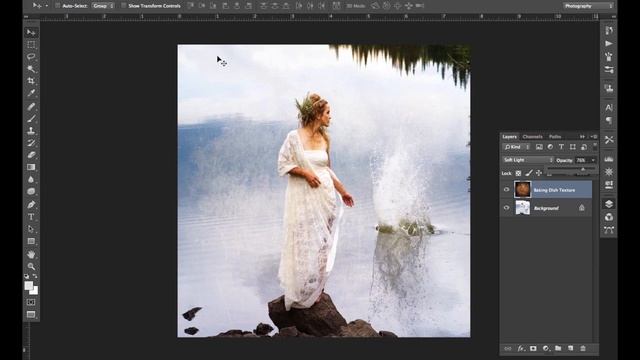Screen dimensions: 640x360
Task: Toggle pixel layer filter
Action: pyautogui.click(x=539, y=147)
